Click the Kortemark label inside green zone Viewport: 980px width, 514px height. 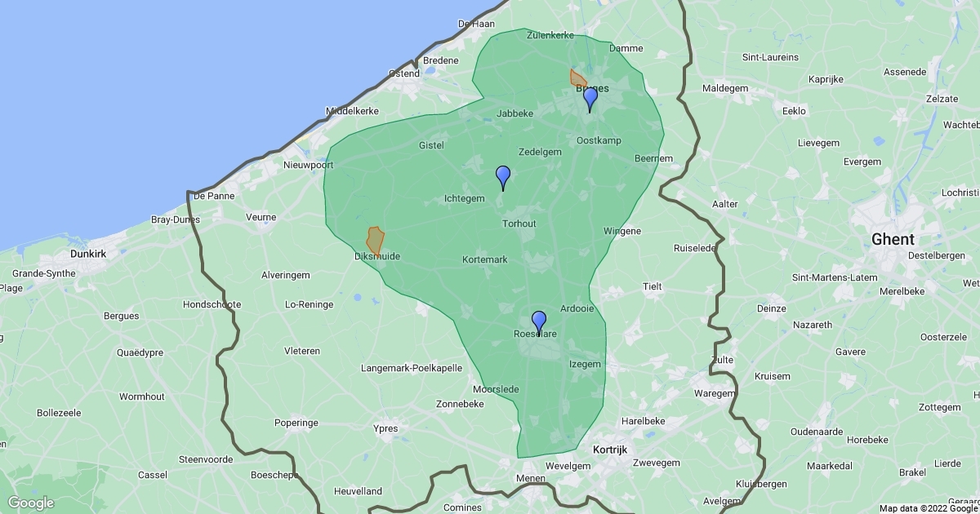click(485, 259)
